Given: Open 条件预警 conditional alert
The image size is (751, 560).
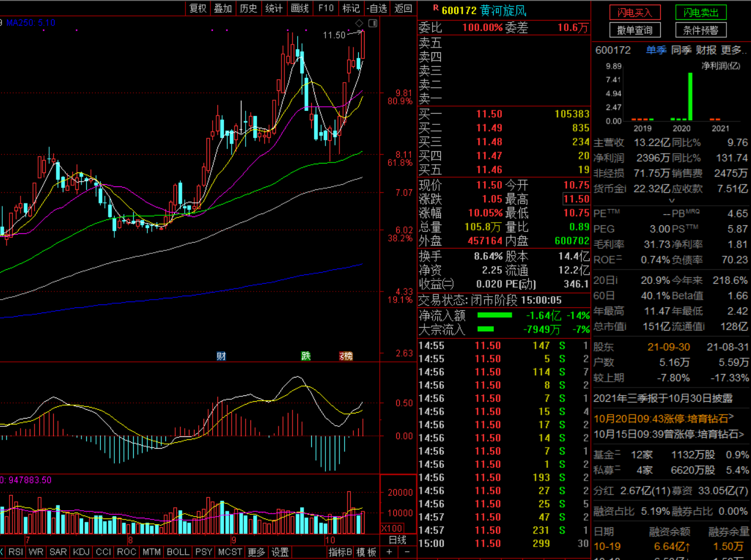Looking at the screenshot, I should coord(701,30).
